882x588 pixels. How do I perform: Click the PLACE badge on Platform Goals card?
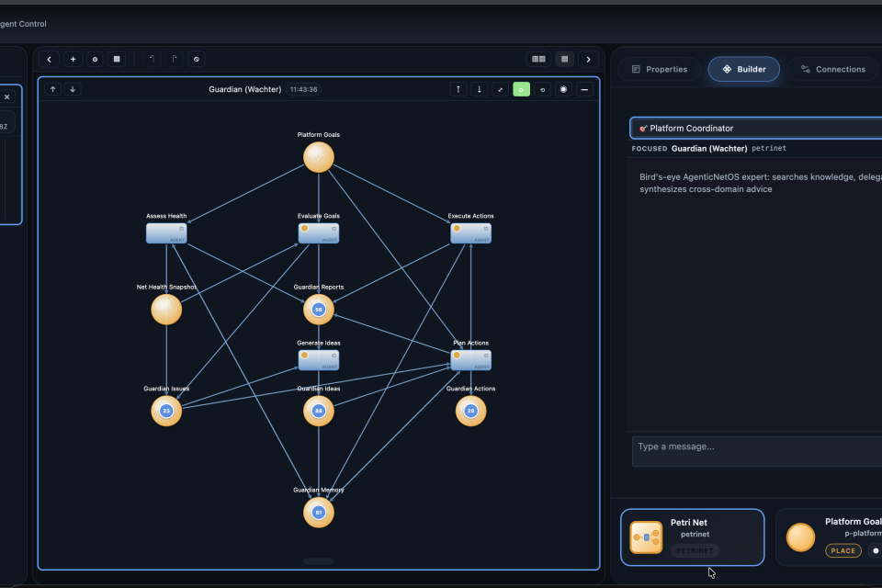coord(842,551)
